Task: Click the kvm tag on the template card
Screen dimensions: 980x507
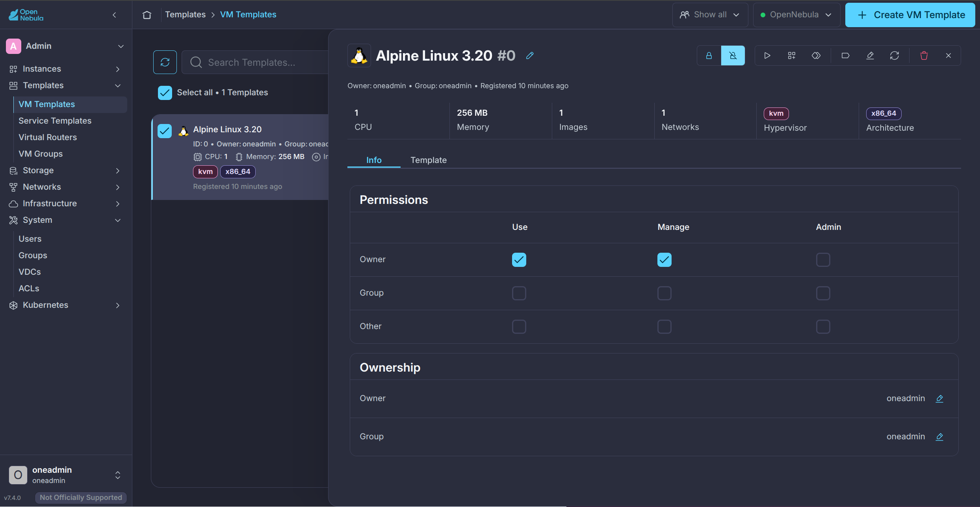Action: coord(205,172)
